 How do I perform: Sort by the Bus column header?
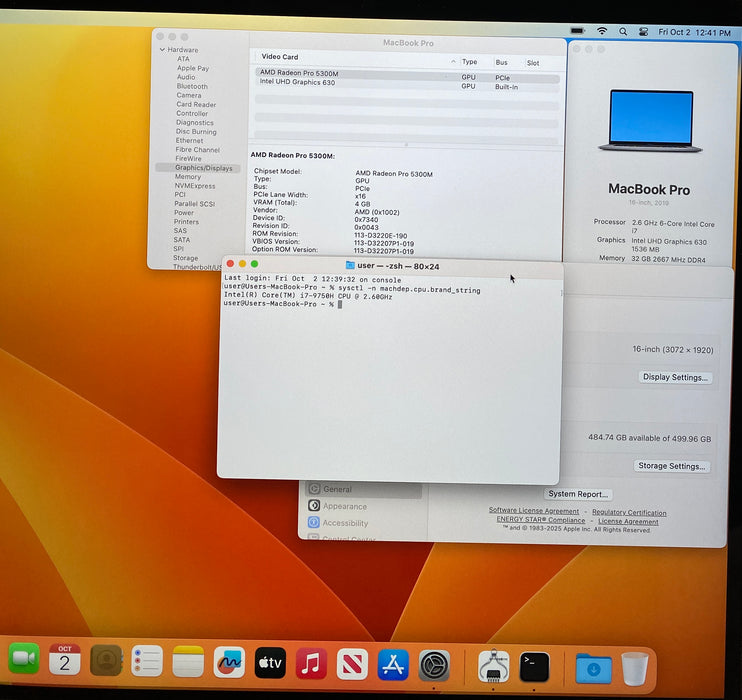(x=502, y=62)
